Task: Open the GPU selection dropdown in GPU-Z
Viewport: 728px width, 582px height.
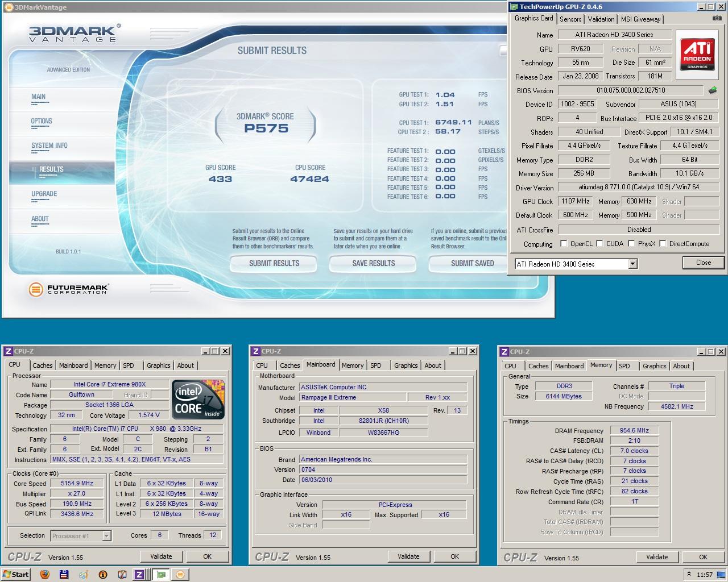Action: (632, 264)
